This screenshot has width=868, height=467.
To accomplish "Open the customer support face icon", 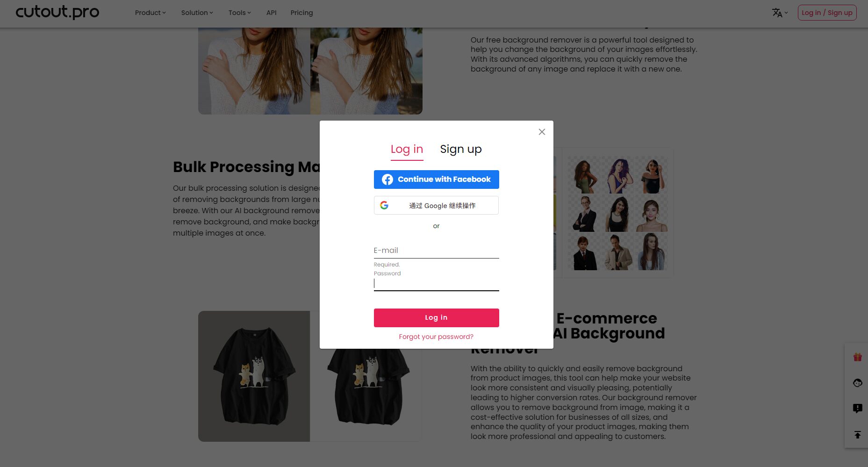I will pyautogui.click(x=857, y=383).
